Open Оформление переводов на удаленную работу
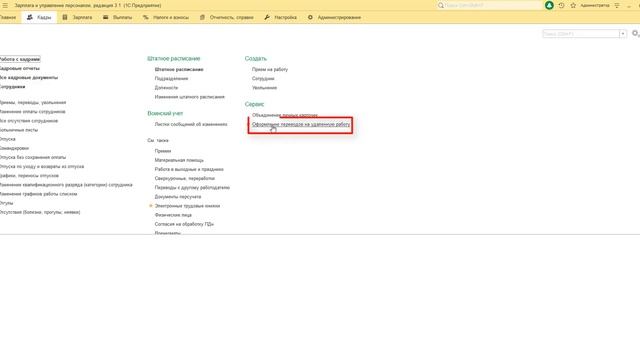This screenshot has height=360, width=640. [301, 124]
